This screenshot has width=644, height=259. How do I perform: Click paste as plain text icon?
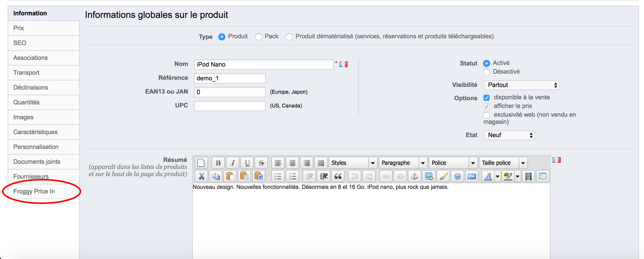click(244, 176)
